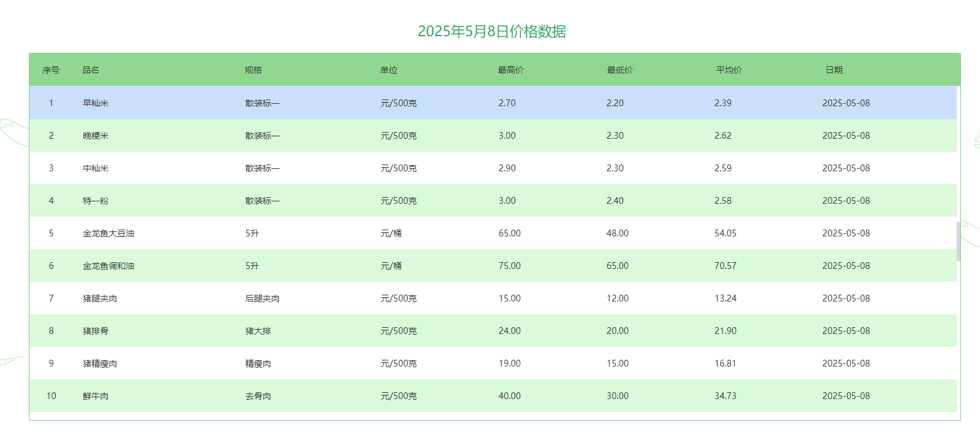Select the 金龙鱼大豆油 row name
This screenshot has height=431, width=980.
click(x=109, y=233)
